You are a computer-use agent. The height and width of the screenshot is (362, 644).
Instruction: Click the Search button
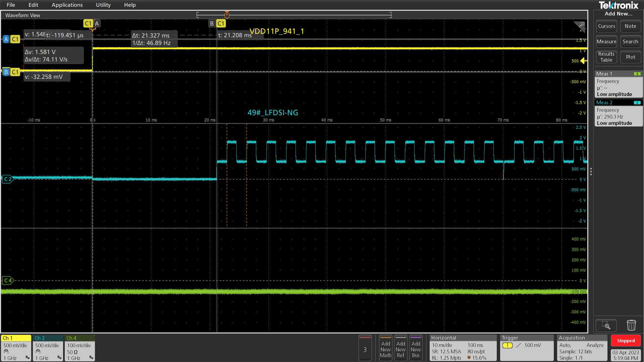pyautogui.click(x=630, y=42)
